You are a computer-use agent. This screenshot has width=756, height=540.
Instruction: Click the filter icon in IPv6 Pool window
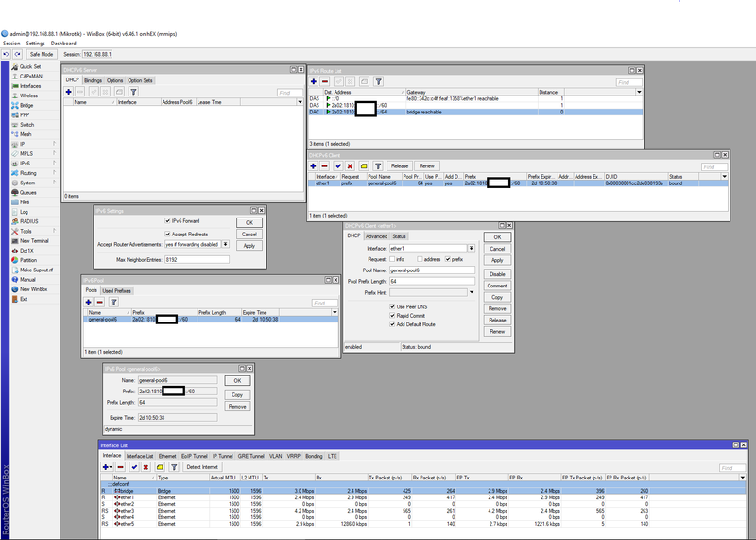(x=113, y=303)
